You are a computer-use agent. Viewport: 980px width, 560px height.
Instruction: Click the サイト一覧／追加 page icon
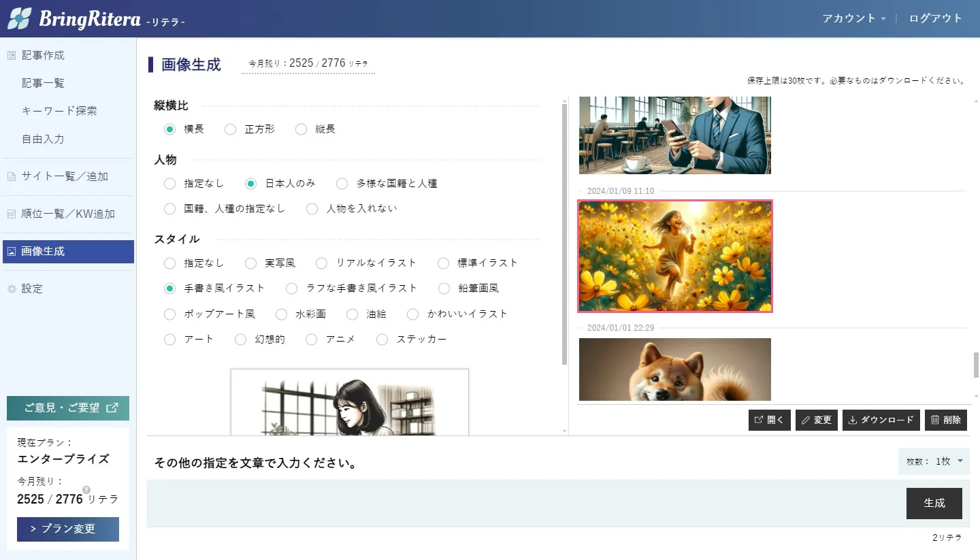11,177
